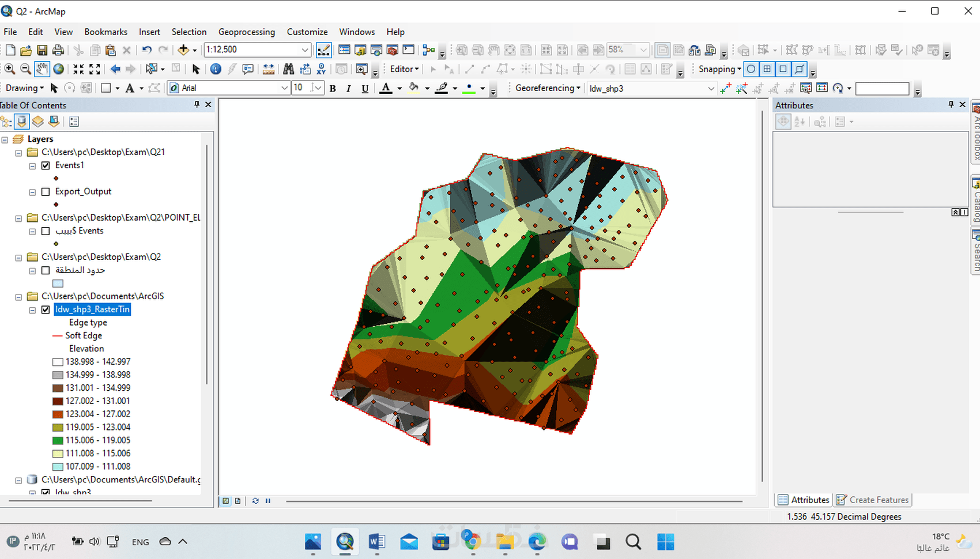Click the 123.004 - 127.002 orange swatch
Screen dimensions: 980x559
pos(58,414)
